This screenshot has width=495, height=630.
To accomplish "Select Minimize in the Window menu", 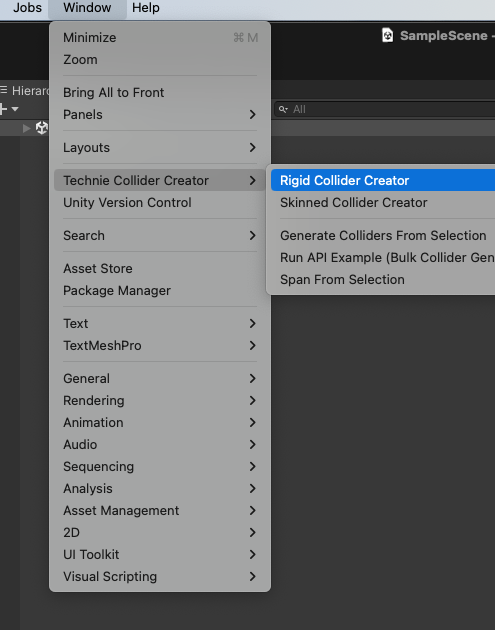I will [x=160, y=37].
